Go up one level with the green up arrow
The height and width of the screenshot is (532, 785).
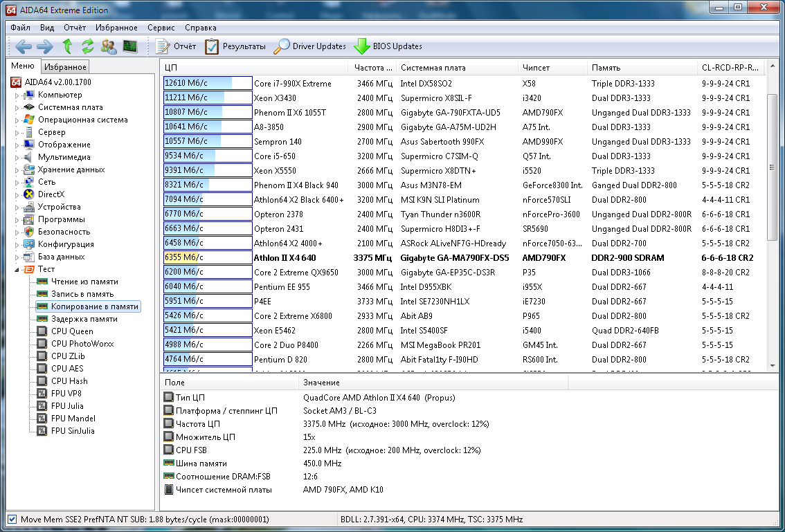[x=67, y=46]
